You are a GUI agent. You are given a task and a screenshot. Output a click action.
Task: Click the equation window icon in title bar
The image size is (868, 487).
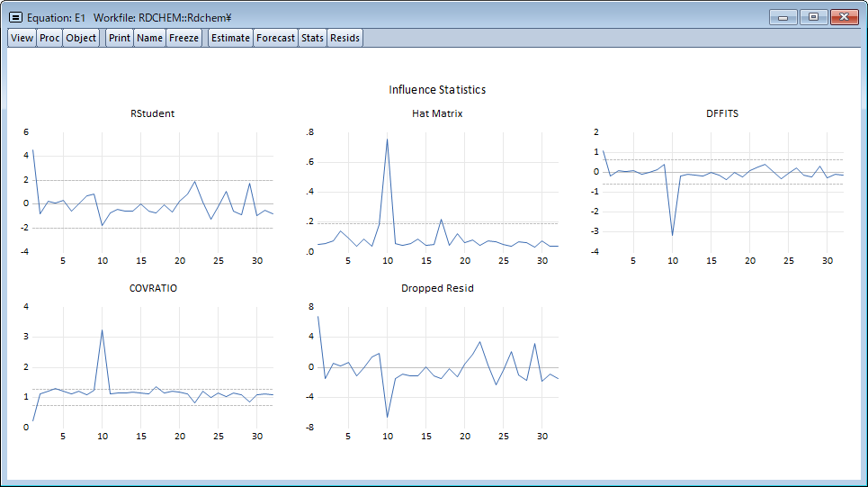point(15,18)
